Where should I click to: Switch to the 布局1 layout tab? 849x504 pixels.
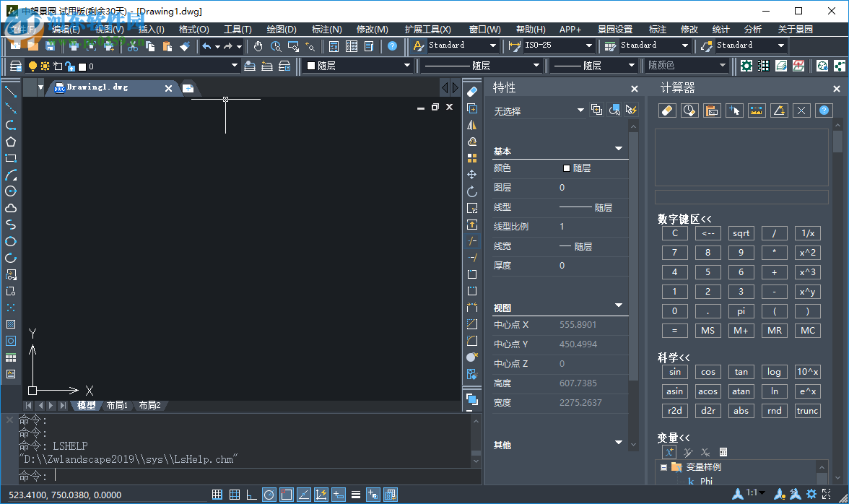pyautogui.click(x=117, y=406)
